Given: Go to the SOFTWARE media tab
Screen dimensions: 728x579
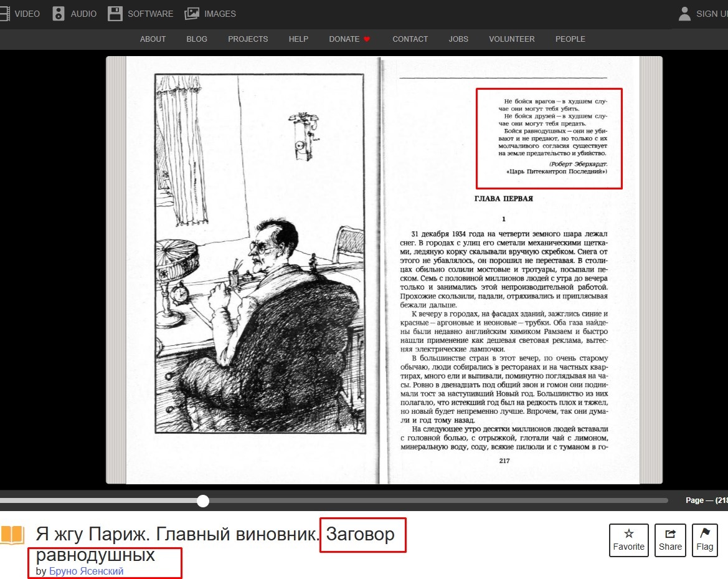Looking at the screenshot, I should [x=151, y=14].
